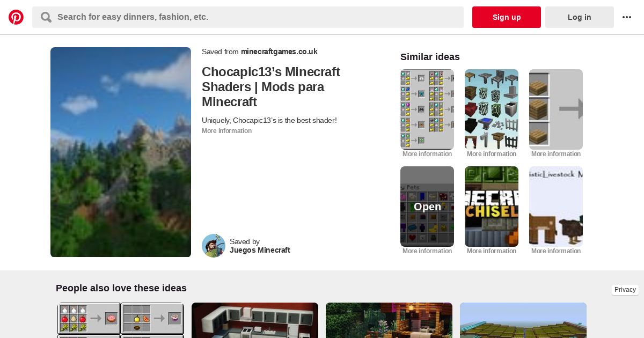644x338 pixels.
Task: Click More information under shader description
Action: (x=226, y=131)
